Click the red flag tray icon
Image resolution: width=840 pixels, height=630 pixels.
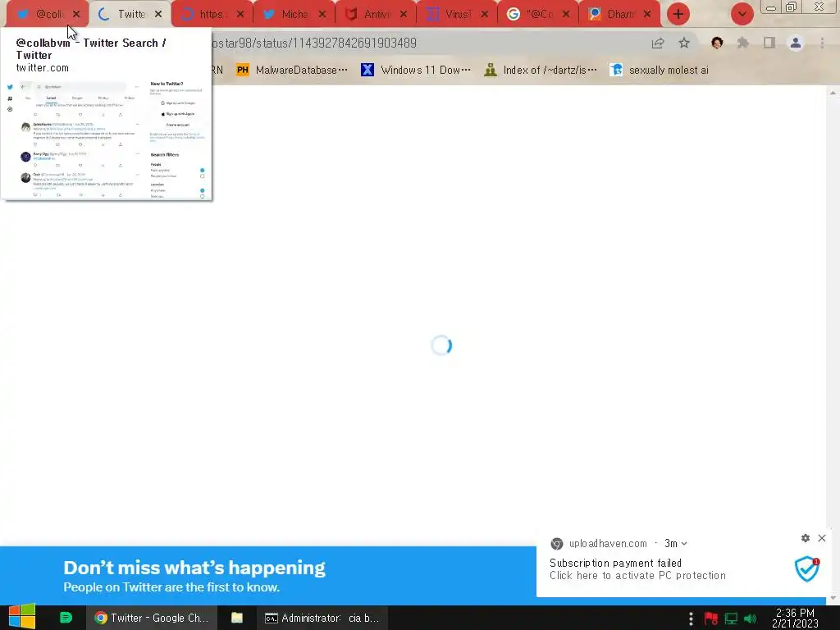pyautogui.click(x=711, y=619)
